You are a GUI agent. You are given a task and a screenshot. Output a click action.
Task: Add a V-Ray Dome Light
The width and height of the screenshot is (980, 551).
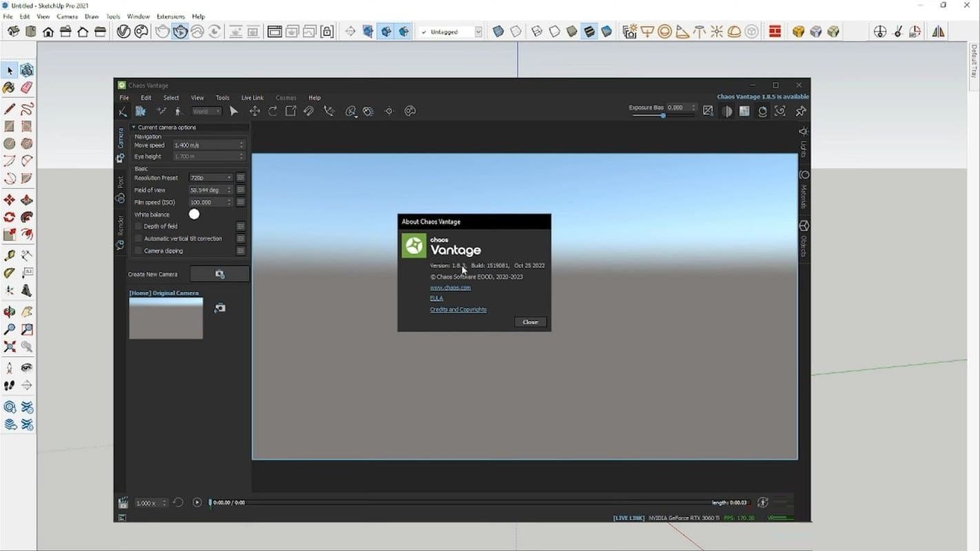(735, 32)
